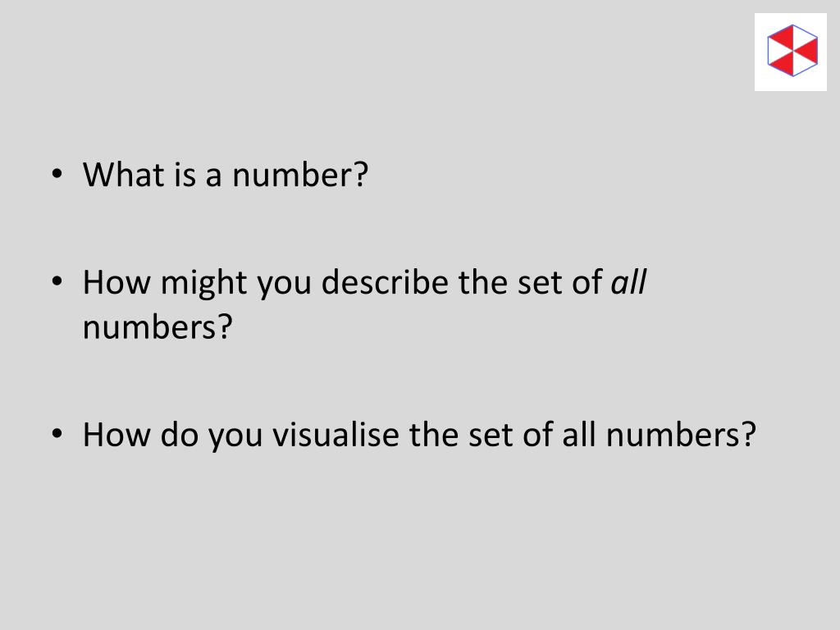Screen dimensions: 840x630
Task: Click the word "visualise" in third bullet
Action: [x=336, y=434]
